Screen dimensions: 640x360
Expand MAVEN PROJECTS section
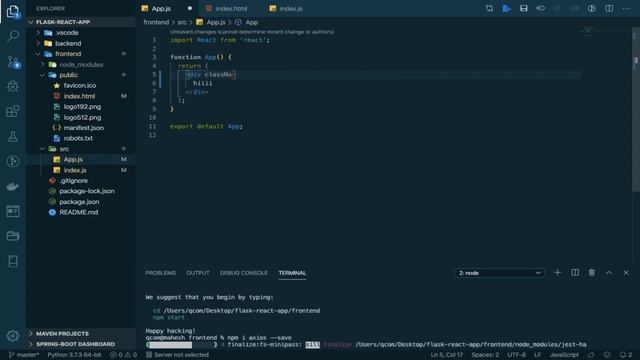pos(81,333)
